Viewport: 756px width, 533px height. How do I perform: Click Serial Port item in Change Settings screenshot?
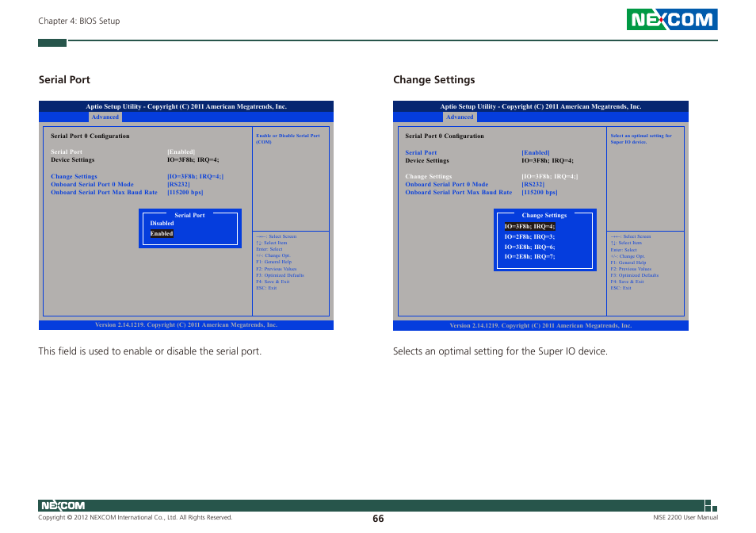(421, 152)
